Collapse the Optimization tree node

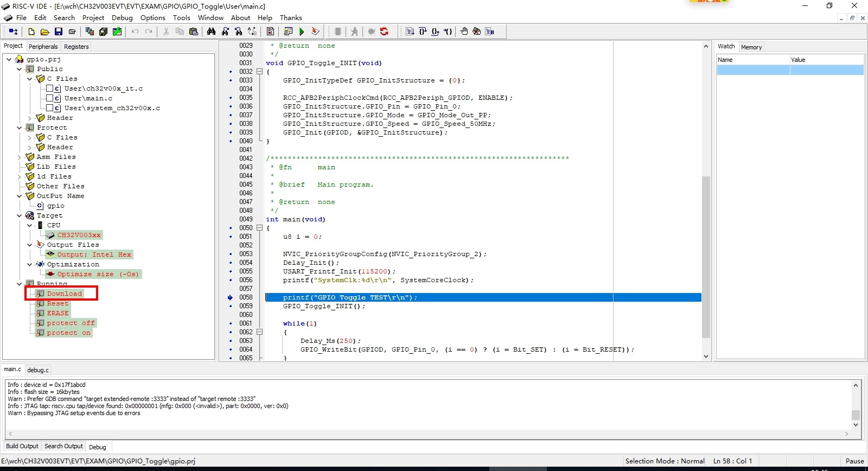click(x=29, y=265)
